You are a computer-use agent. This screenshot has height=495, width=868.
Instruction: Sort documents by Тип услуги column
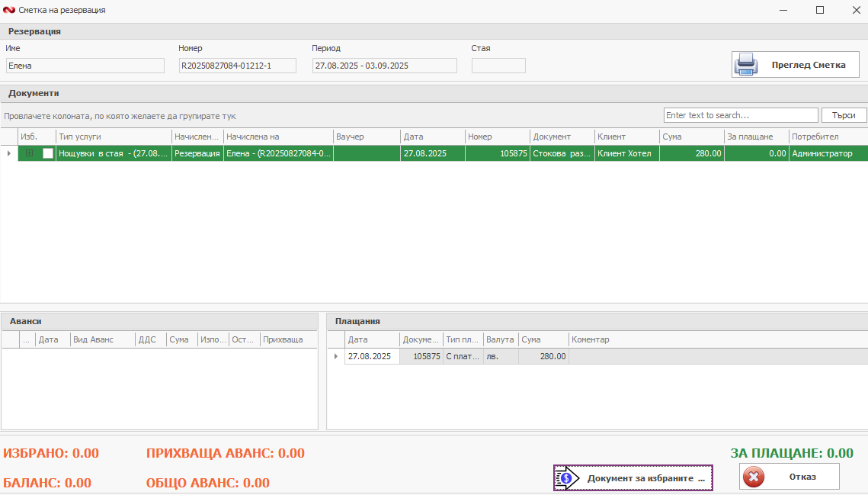112,137
